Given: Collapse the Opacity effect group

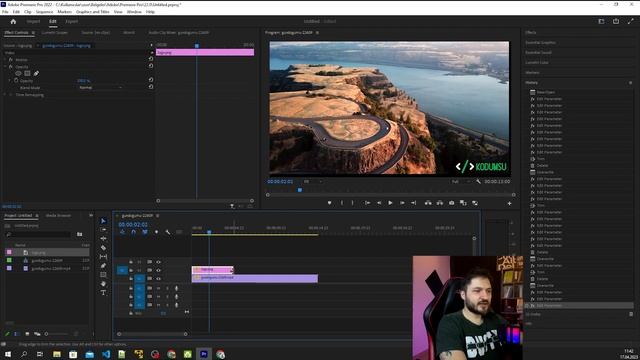Looking at the screenshot, I should (5, 67).
